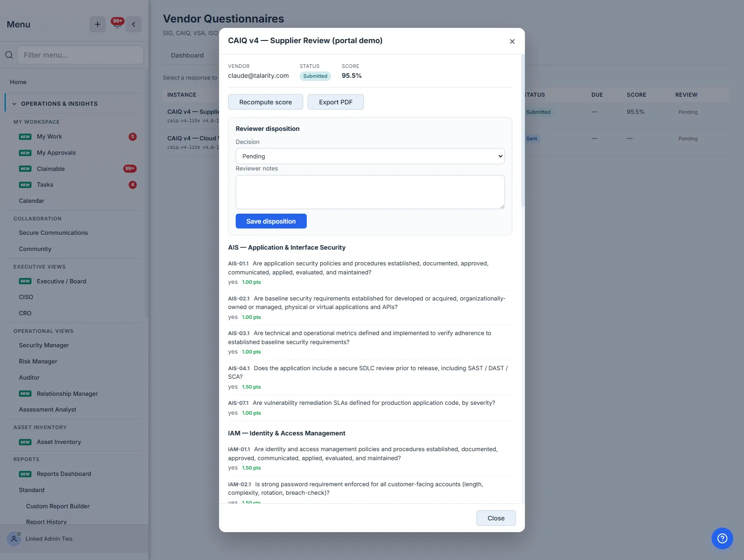Open Risk Manager view
The image size is (744, 560).
point(38,362)
